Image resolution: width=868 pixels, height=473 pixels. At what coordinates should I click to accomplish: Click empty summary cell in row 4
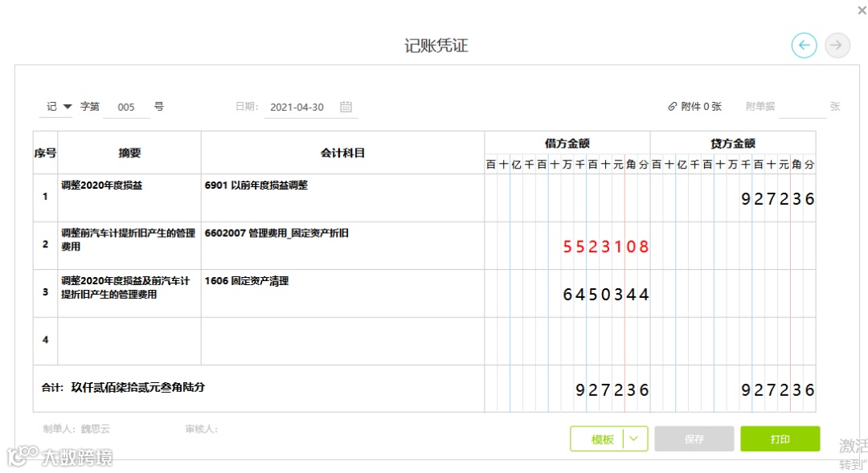(129, 340)
